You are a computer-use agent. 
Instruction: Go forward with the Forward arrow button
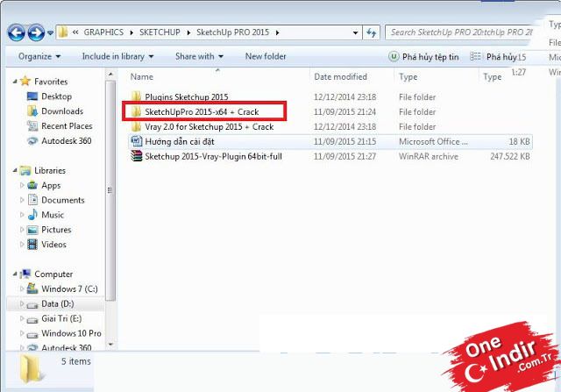point(36,32)
